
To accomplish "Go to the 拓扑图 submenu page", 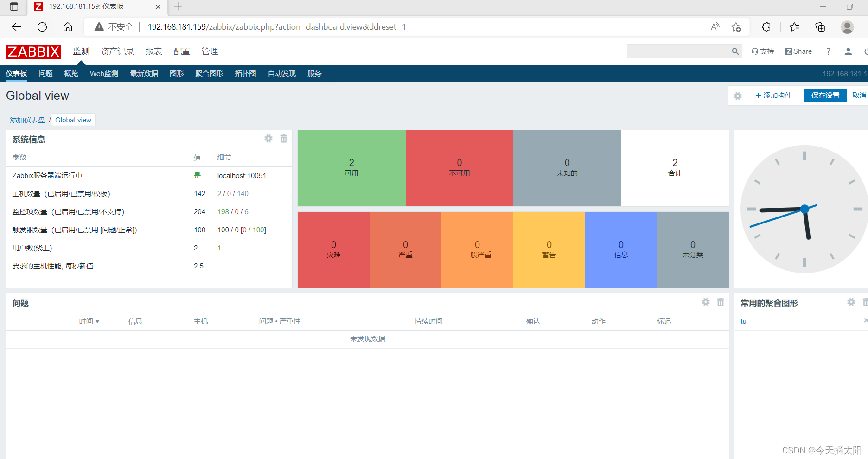I will pos(245,74).
